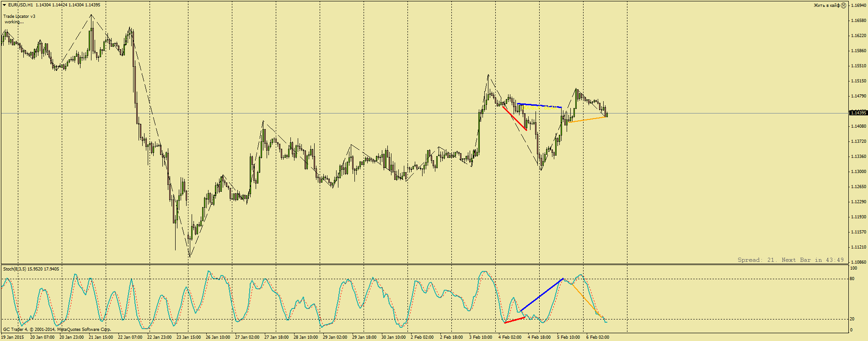Image resolution: width=868 pixels, height=341 pixels.
Task: Click the 'GC Trader 4' copyright text
Action: (57, 329)
